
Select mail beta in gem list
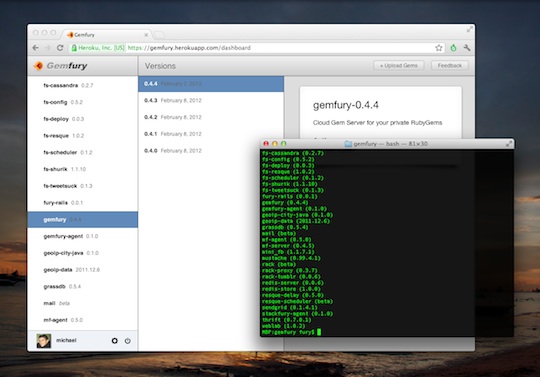(83, 303)
